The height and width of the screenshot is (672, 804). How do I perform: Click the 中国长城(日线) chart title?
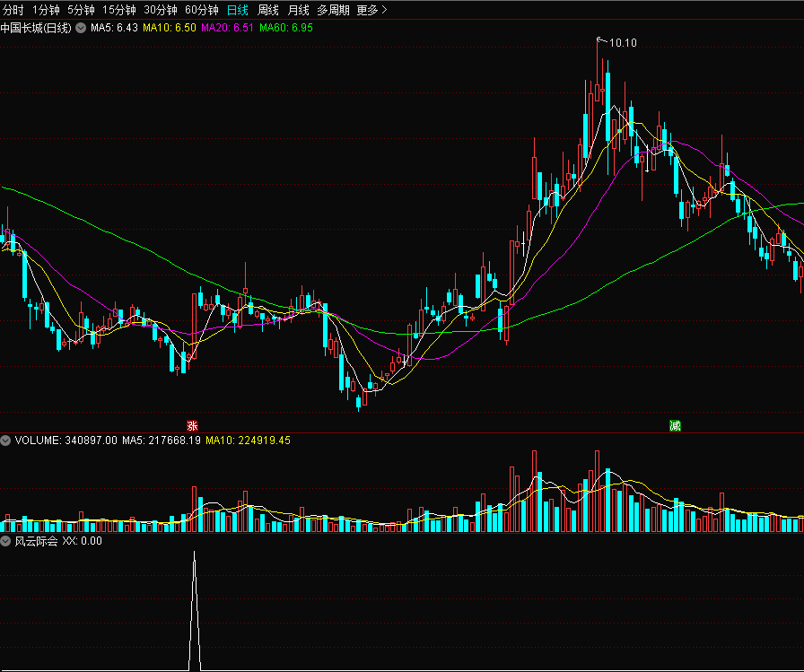(x=36, y=28)
